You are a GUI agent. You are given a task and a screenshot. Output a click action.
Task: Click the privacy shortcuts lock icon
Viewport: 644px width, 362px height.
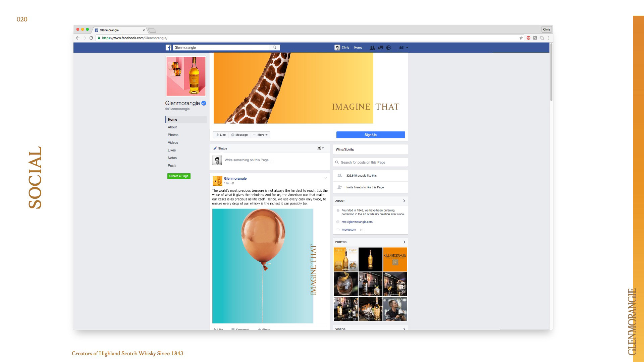pyautogui.click(x=401, y=48)
